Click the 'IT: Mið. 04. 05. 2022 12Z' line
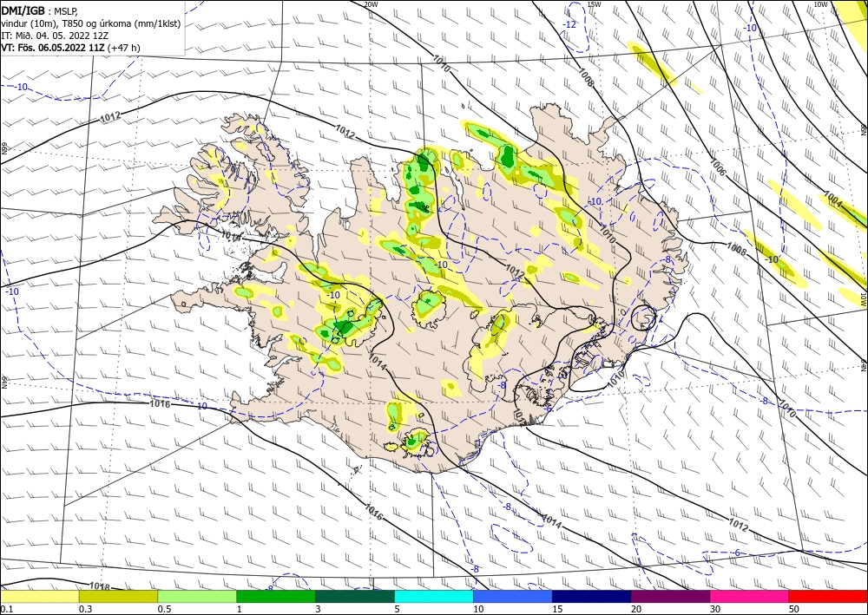Image resolution: width=868 pixels, height=615 pixels. [55, 36]
